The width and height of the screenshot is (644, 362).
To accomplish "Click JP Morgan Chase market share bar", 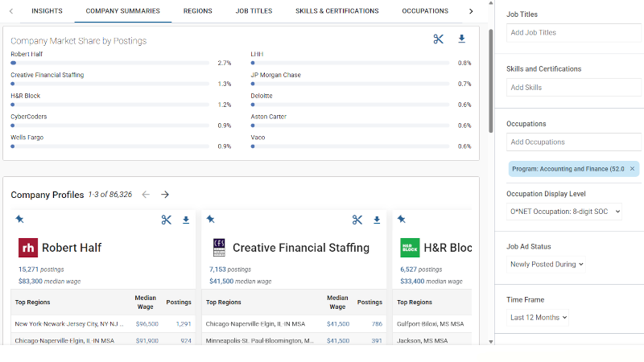I will coord(350,84).
